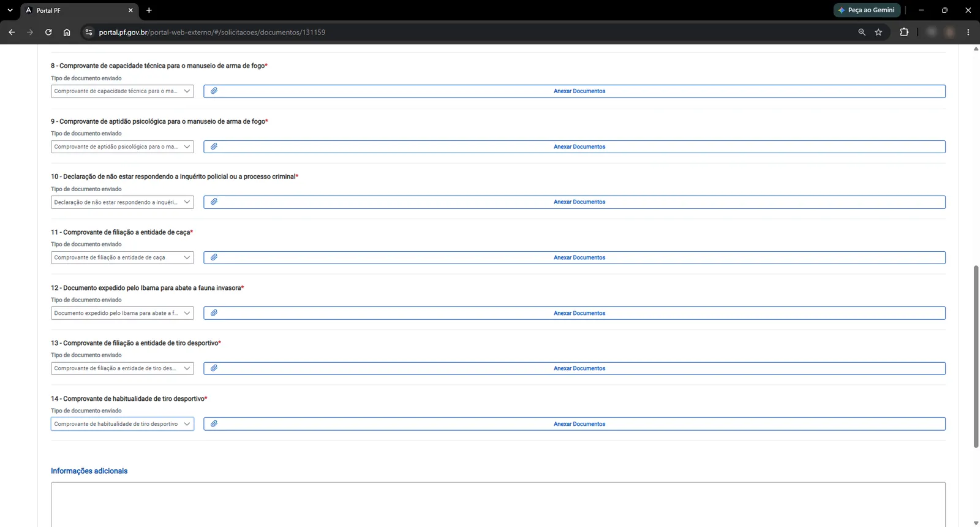Image resolution: width=980 pixels, height=527 pixels.
Task: Close the Portal PF tab
Action: click(x=130, y=10)
